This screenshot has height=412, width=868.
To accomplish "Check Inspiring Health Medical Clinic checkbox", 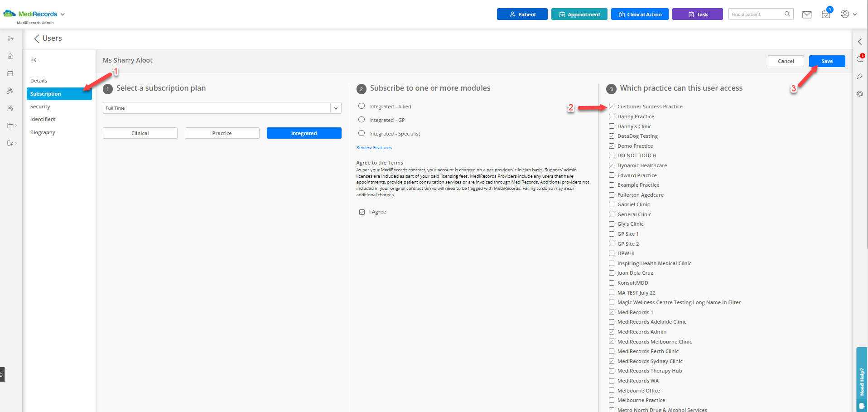I will tap(612, 263).
